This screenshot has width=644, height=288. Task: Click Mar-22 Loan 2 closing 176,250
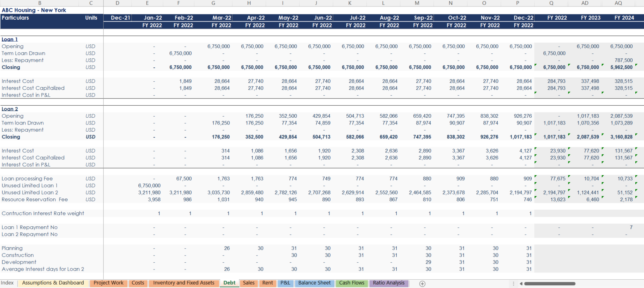[x=221, y=137]
